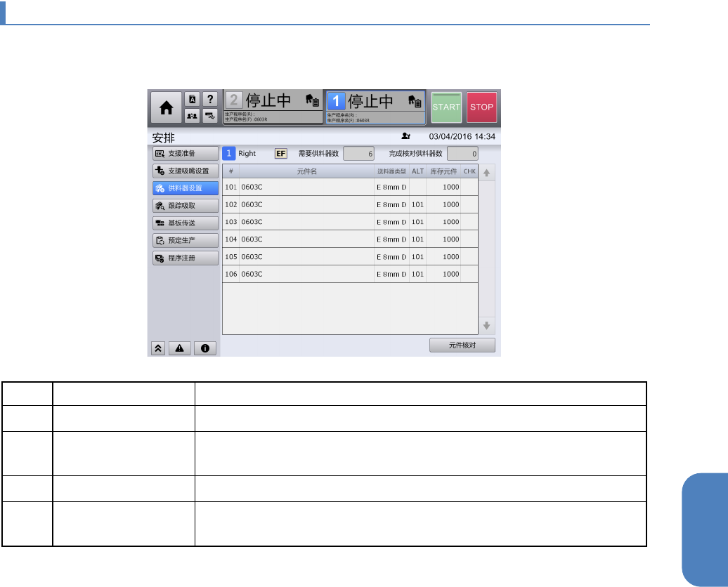This screenshot has width=728, height=587.
Task: Select feeder row 103 0603C
Action: pyautogui.click(x=350, y=222)
